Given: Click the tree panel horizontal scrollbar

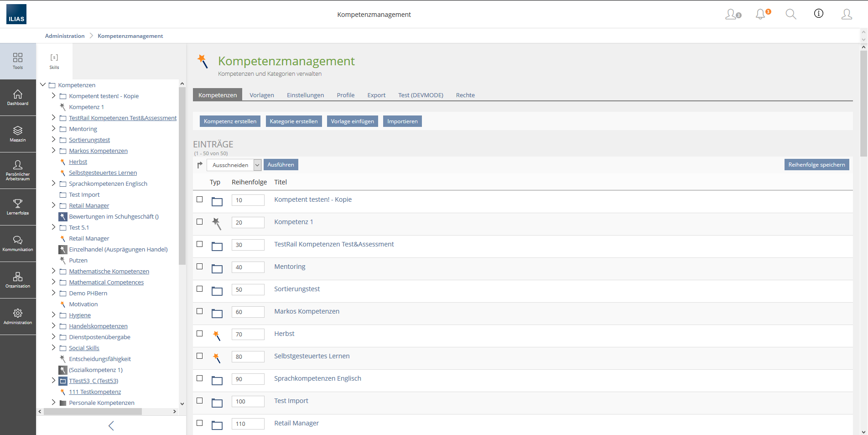Looking at the screenshot, I should pyautogui.click(x=94, y=411).
